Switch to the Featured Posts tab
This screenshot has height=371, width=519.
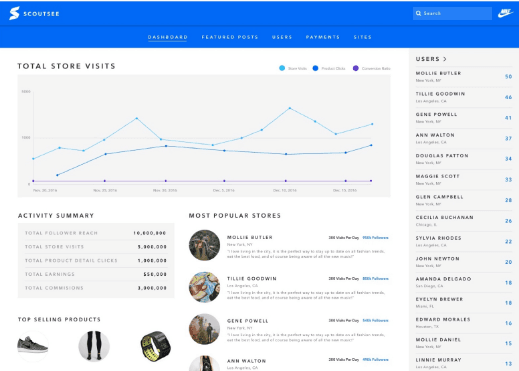click(230, 37)
